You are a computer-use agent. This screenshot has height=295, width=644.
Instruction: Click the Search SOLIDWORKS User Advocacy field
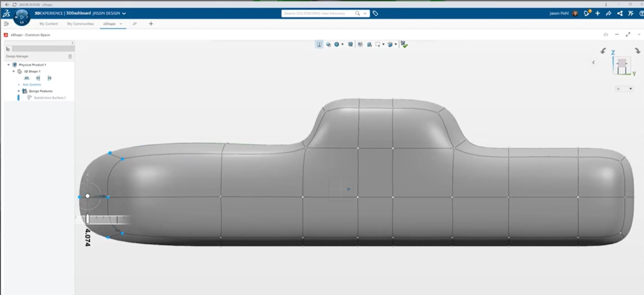click(318, 14)
